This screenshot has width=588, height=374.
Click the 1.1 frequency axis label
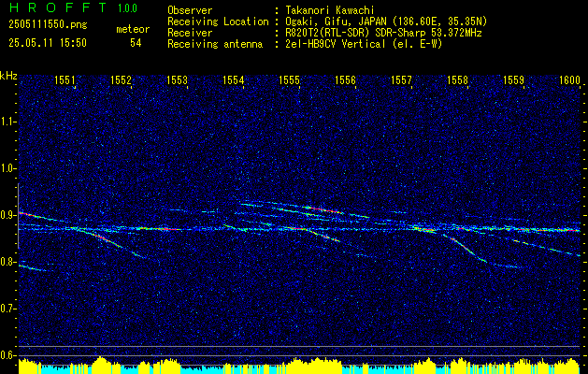[x=7, y=122]
